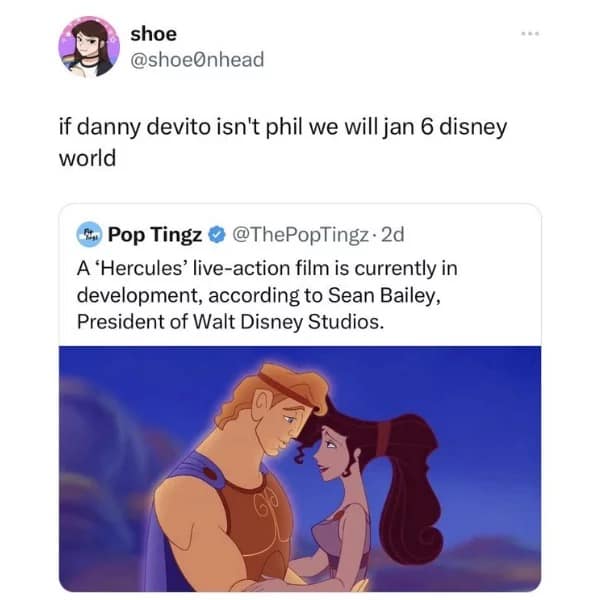Image resolution: width=600 pixels, height=600 pixels.
Task: Open the Pop Tingz display name
Action: click(155, 235)
